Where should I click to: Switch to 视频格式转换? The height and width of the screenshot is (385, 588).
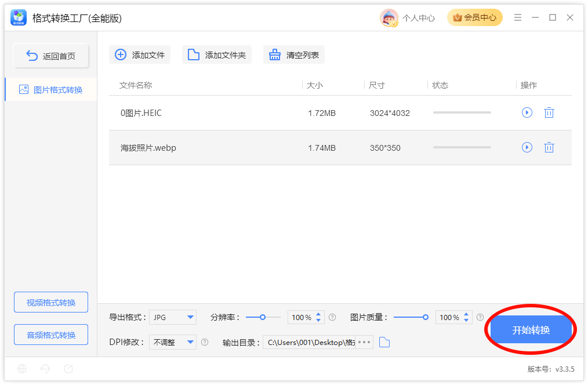coord(51,302)
